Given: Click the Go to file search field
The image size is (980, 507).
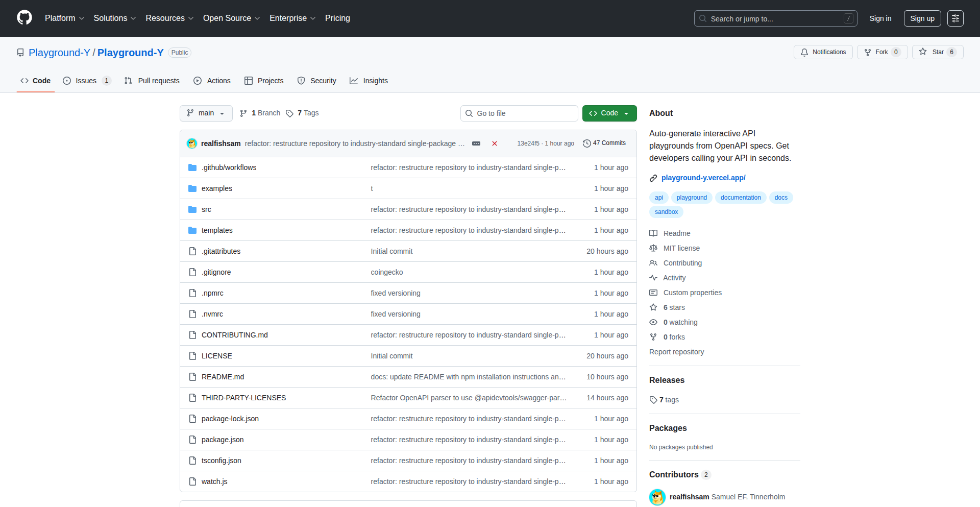Looking at the screenshot, I should point(519,113).
